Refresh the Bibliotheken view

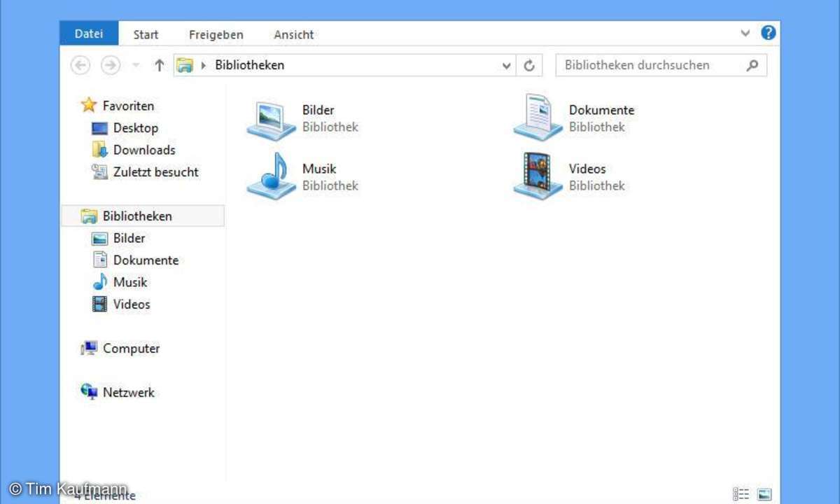pyautogui.click(x=529, y=66)
